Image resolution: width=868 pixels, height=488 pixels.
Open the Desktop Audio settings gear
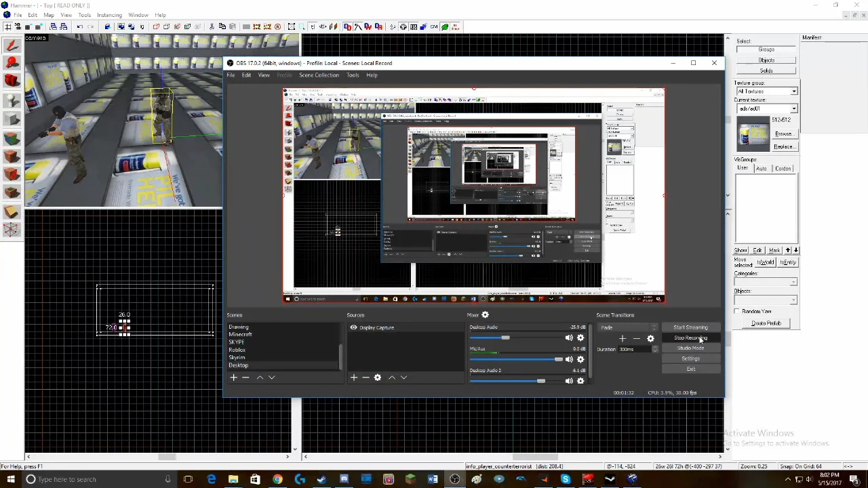(580, 338)
